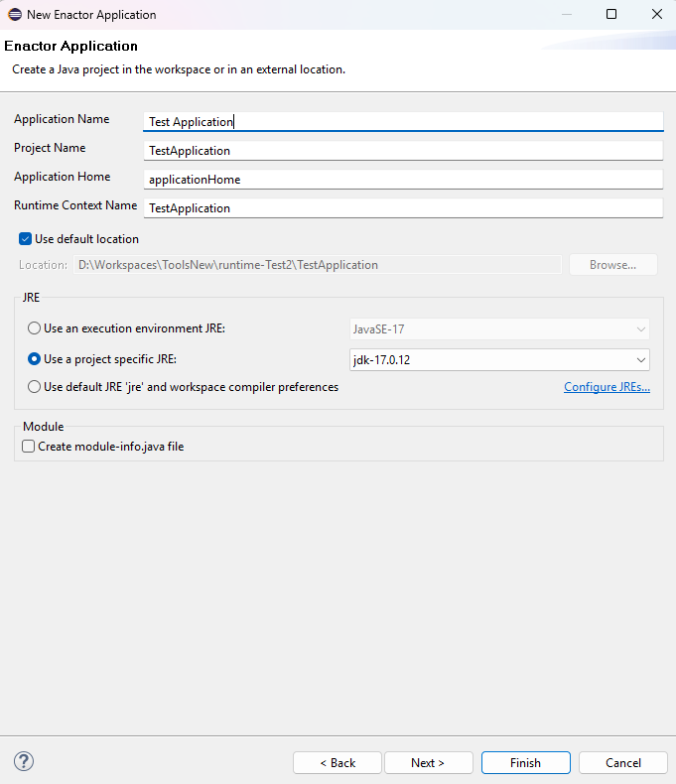Focus the Project Name text field
The height and width of the screenshot is (784, 676).
[402, 151]
